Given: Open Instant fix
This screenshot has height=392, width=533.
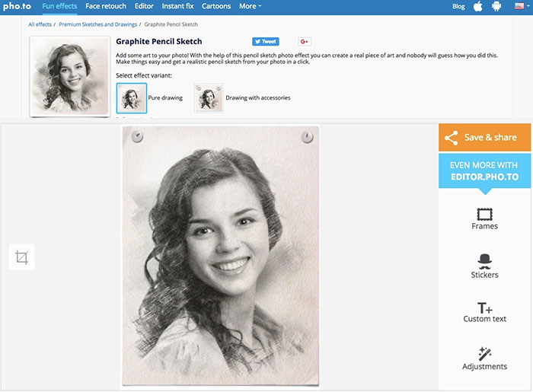Looking at the screenshot, I should [x=177, y=6].
